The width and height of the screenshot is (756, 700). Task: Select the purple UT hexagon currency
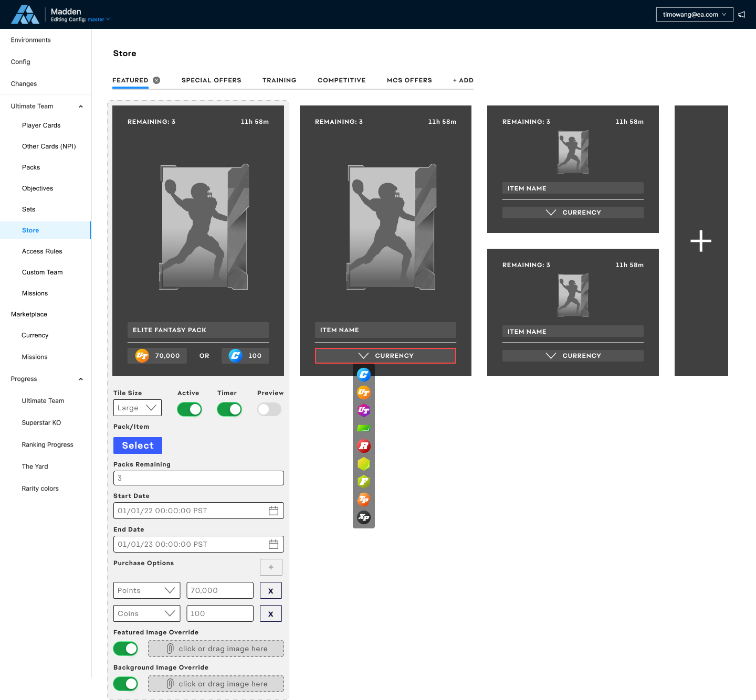click(364, 410)
